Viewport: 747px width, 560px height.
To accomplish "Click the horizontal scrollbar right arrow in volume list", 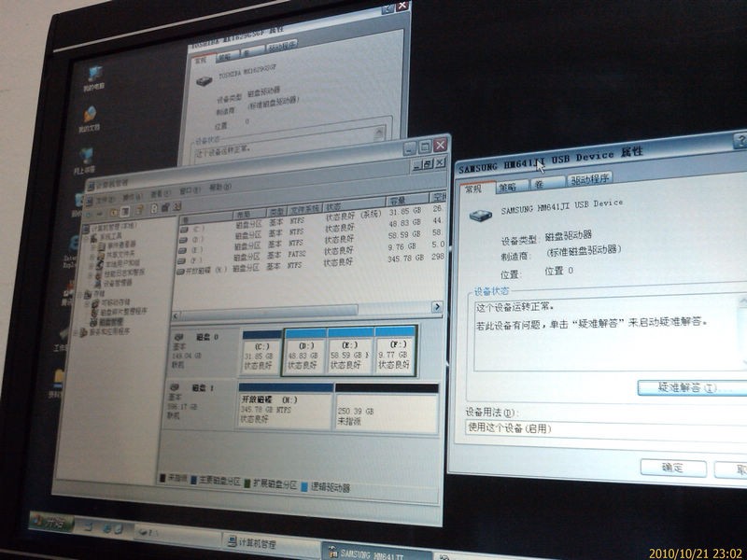I will point(437,307).
